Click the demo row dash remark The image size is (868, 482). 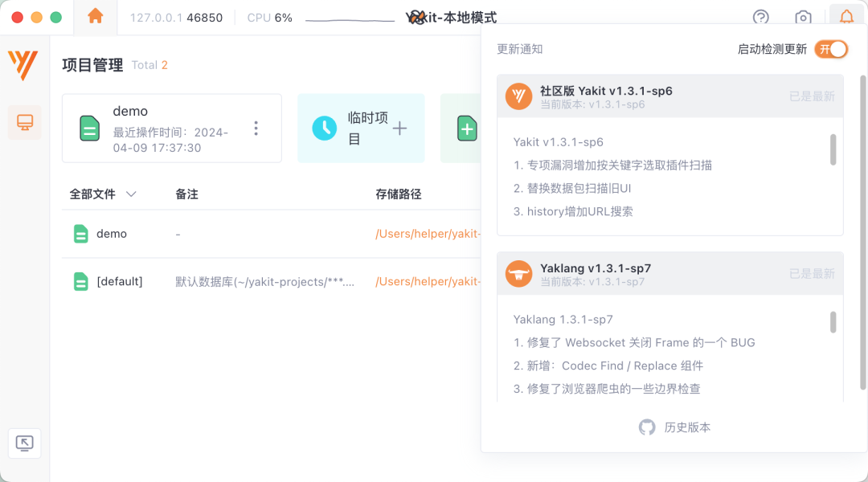tap(178, 234)
